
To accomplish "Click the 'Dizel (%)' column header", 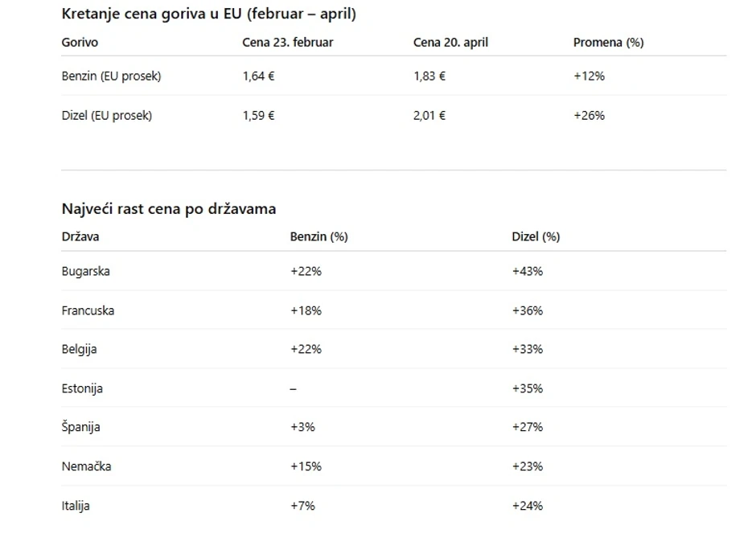I will (x=536, y=237).
